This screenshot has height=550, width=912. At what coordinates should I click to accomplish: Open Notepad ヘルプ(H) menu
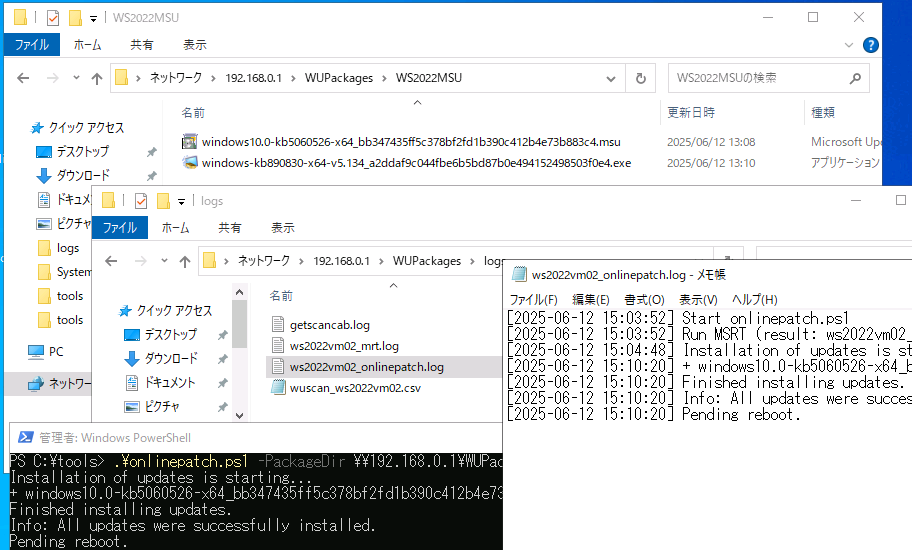754,299
